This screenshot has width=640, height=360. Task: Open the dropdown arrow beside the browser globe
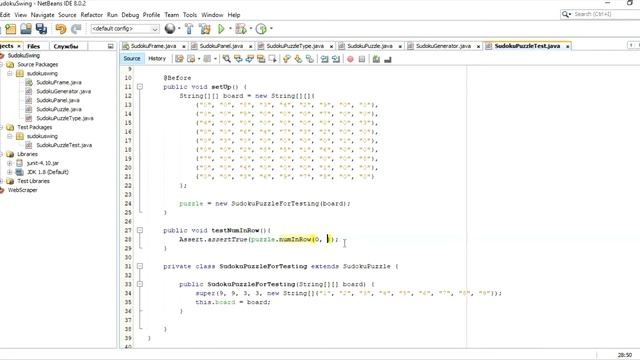(x=179, y=29)
